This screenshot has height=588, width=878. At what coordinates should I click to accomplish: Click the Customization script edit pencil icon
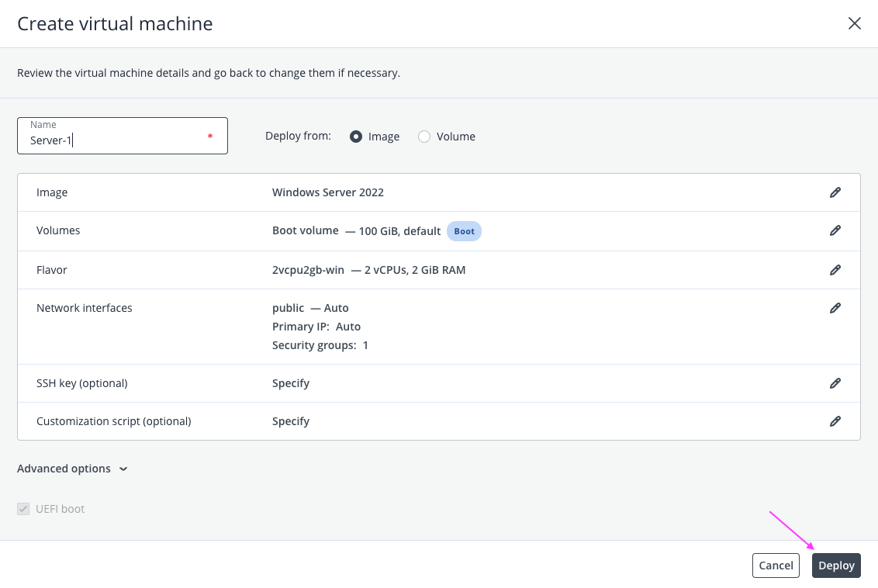point(835,421)
